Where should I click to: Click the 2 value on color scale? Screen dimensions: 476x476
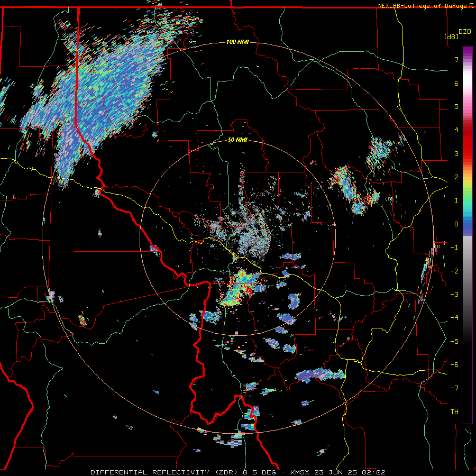pos(456,177)
